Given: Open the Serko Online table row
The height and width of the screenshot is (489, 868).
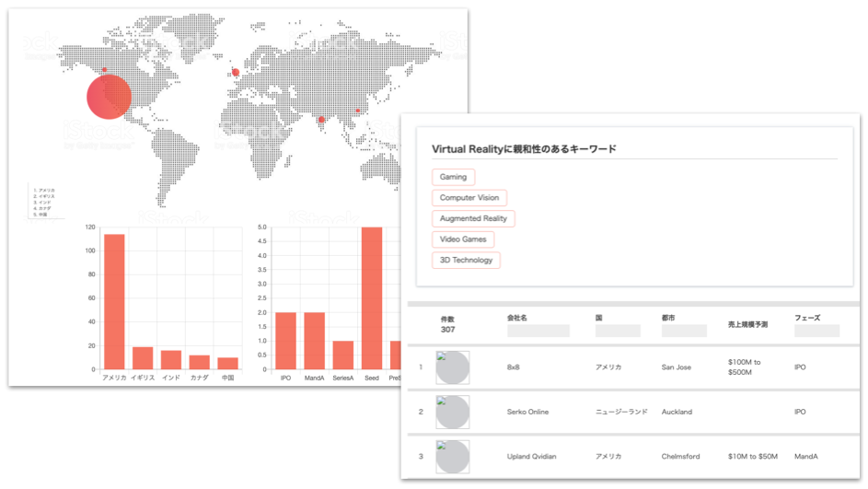Looking at the screenshot, I should (633, 412).
